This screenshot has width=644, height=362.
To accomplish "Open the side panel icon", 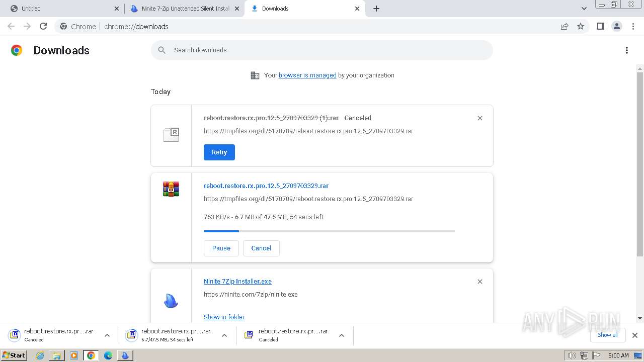I will (600, 26).
